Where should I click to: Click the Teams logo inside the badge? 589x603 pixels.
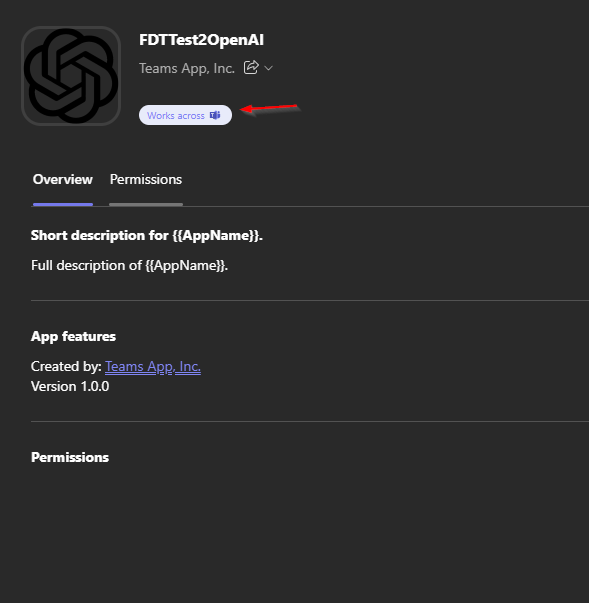[215, 115]
